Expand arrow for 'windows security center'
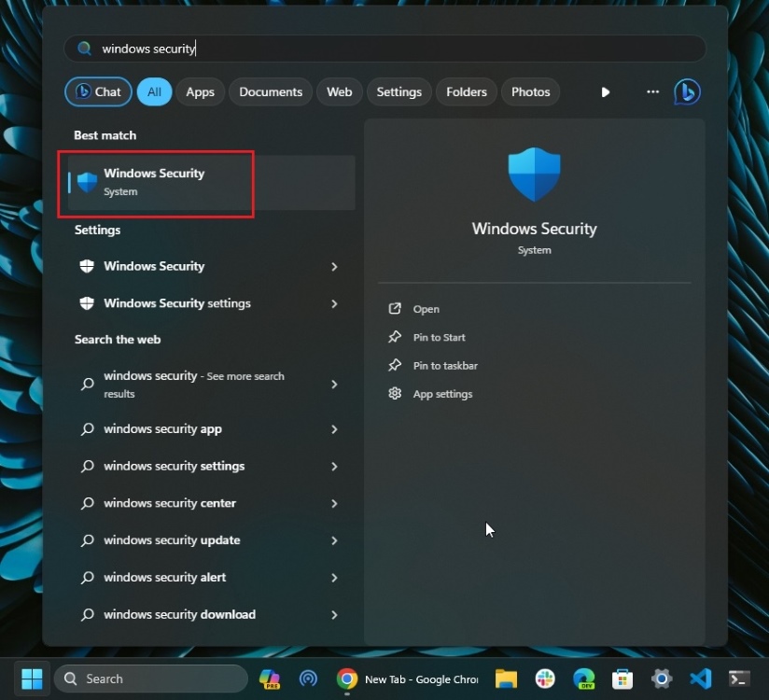This screenshot has height=700, width=769. point(334,504)
